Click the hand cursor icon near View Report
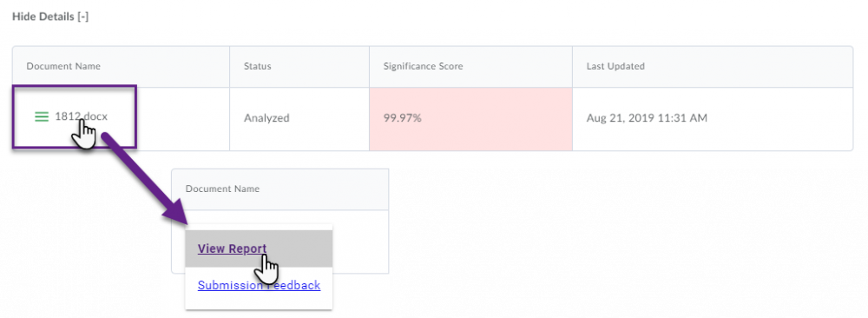 266,270
